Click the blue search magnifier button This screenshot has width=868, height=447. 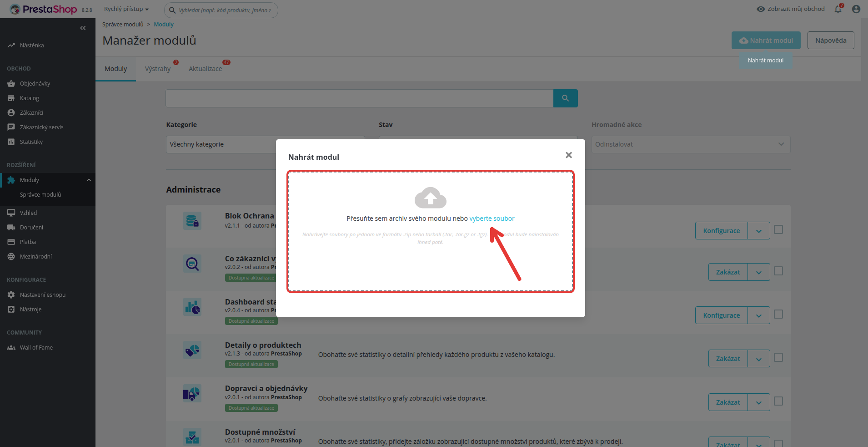click(565, 98)
